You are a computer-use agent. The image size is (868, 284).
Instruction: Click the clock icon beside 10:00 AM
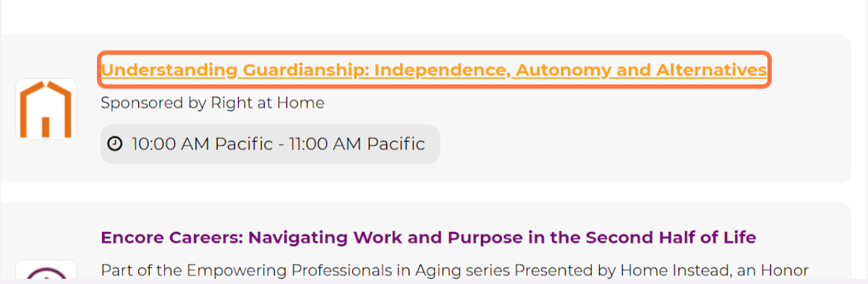[115, 144]
